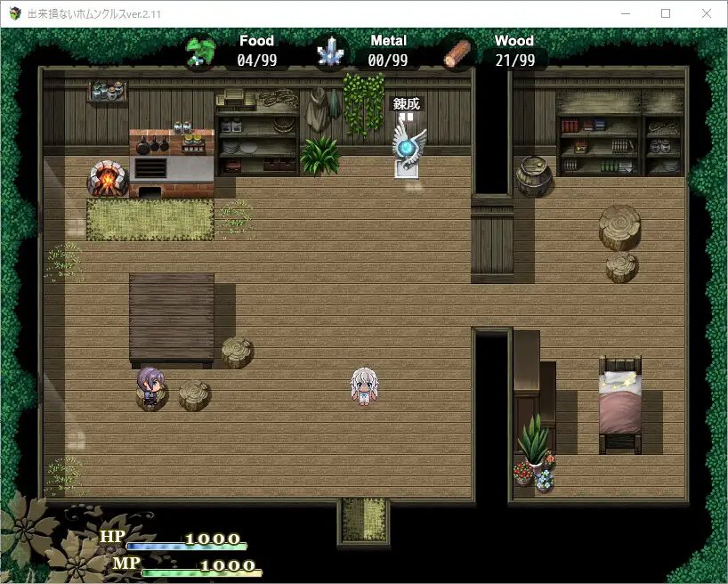Click the Food plant resource icon

(x=201, y=52)
